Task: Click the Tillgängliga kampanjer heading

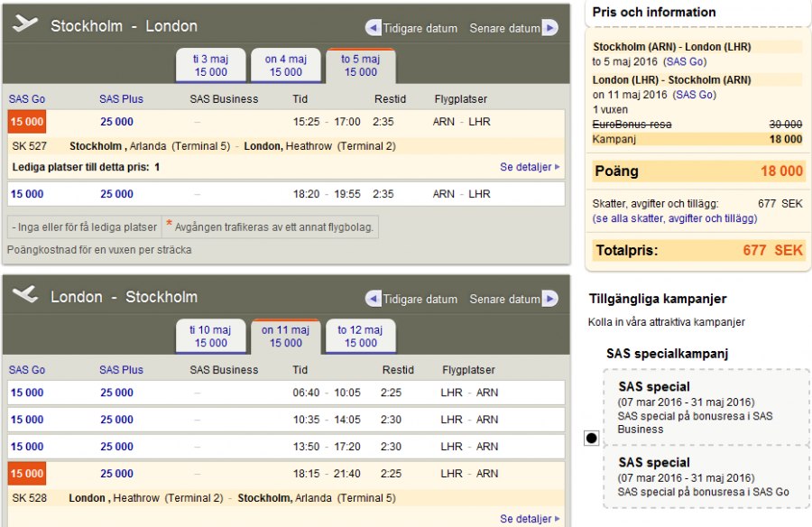Action: coord(658,299)
